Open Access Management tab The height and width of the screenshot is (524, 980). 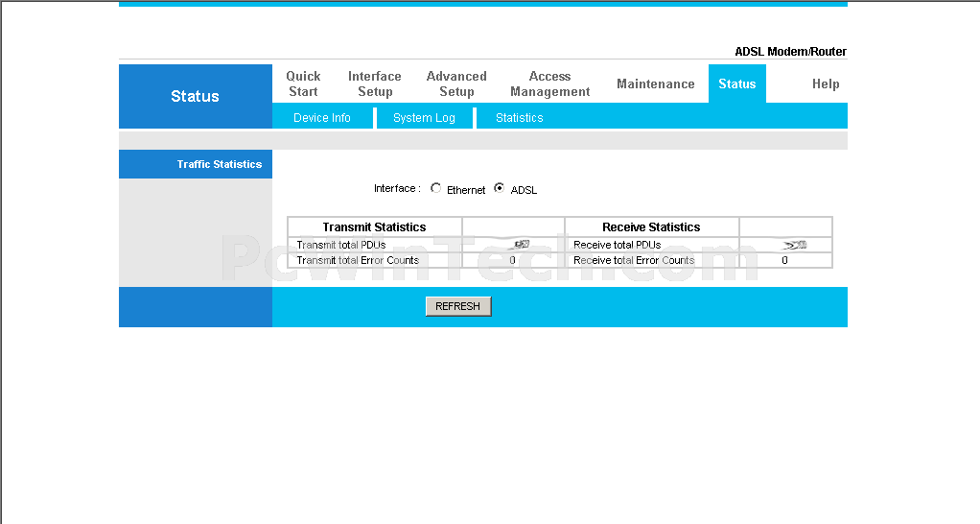550,83
